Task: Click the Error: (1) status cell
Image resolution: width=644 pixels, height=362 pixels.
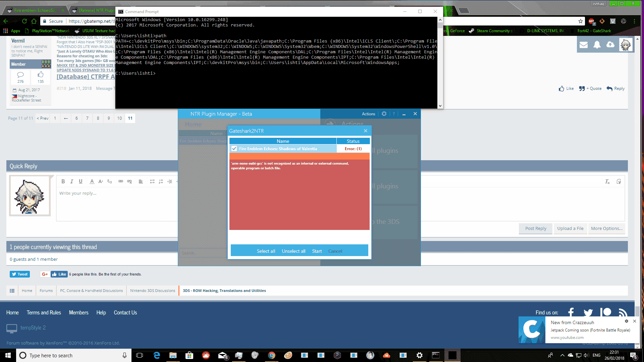Action: [353, 149]
